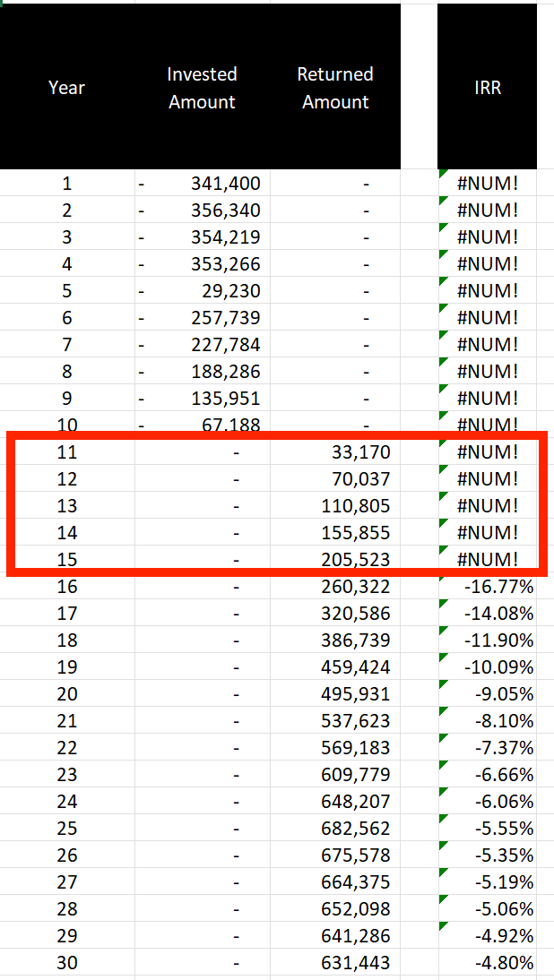This screenshot has height=980, width=554.
Task: Click the IRR value -16.77%
Action: coord(487,586)
